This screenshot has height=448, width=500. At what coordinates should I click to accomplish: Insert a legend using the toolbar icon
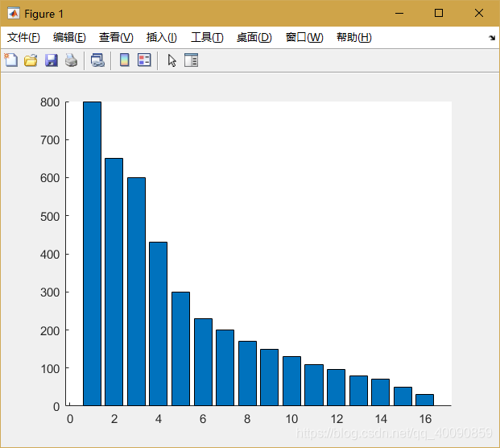144,60
